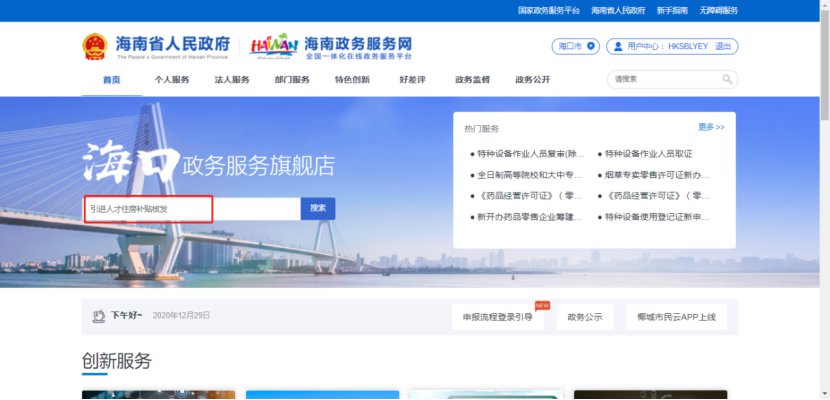Viewport: 830px width, 400px height.
Task: Open the 好差评 menu
Action: click(412, 80)
